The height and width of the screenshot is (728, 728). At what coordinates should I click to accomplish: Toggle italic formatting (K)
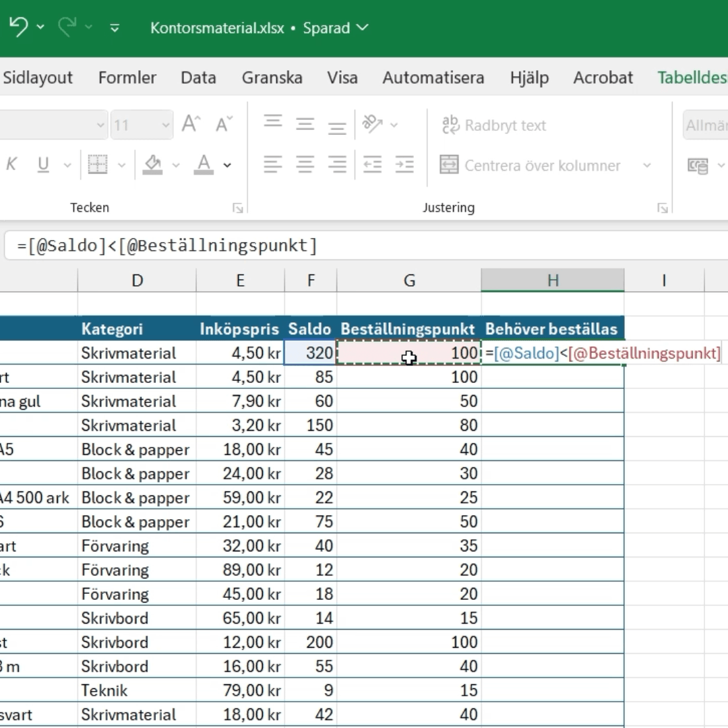pos(11,165)
